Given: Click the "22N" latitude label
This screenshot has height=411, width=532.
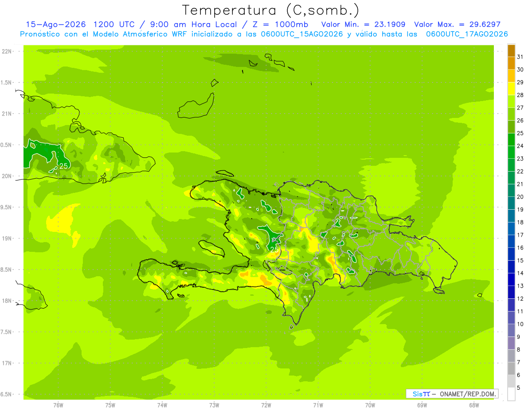Looking at the screenshot, I should 6,51.
